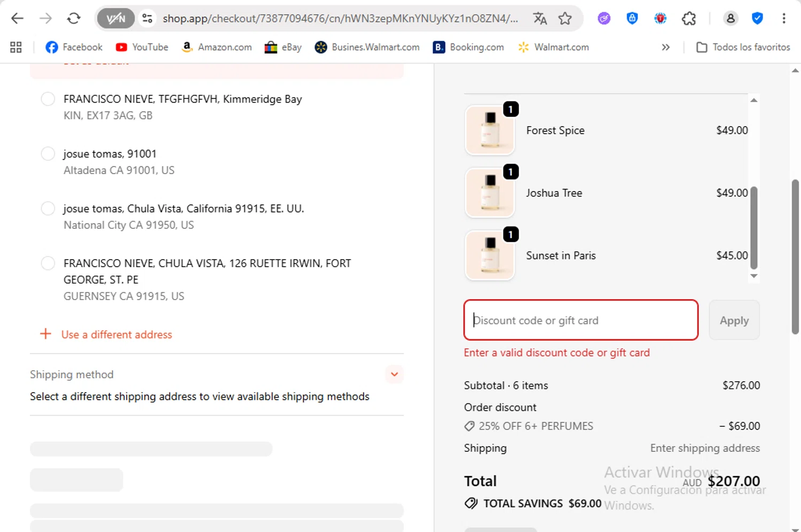Image resolution: width=801 pixels, height=532 pixels.
Task: Click Forest Spice price $49.00
Action: tap(732, 130)
